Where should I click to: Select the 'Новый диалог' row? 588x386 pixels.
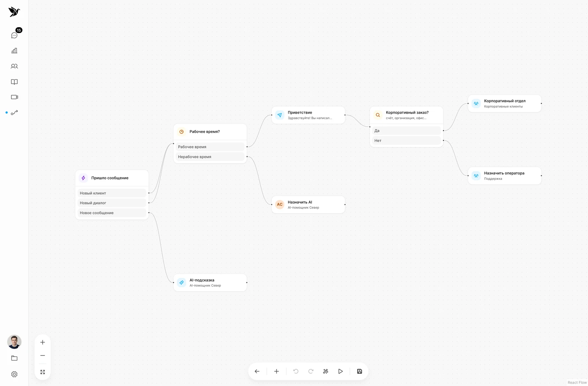[112, 203]
